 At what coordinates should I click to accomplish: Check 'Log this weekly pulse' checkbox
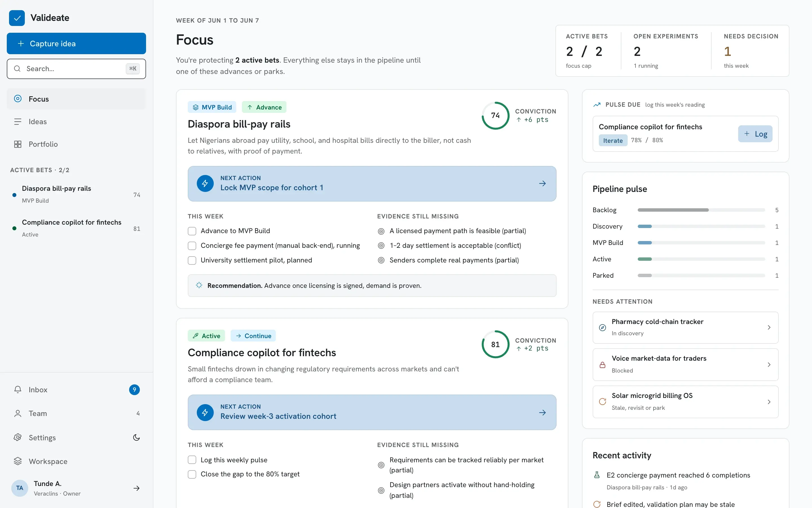click(x=192, y=460)
